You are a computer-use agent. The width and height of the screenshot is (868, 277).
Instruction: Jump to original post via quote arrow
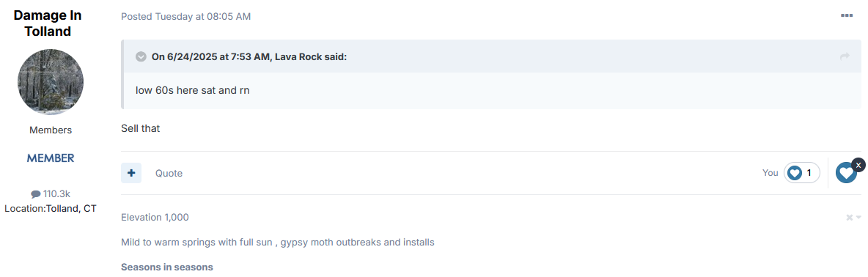click(x=845, y=56)
